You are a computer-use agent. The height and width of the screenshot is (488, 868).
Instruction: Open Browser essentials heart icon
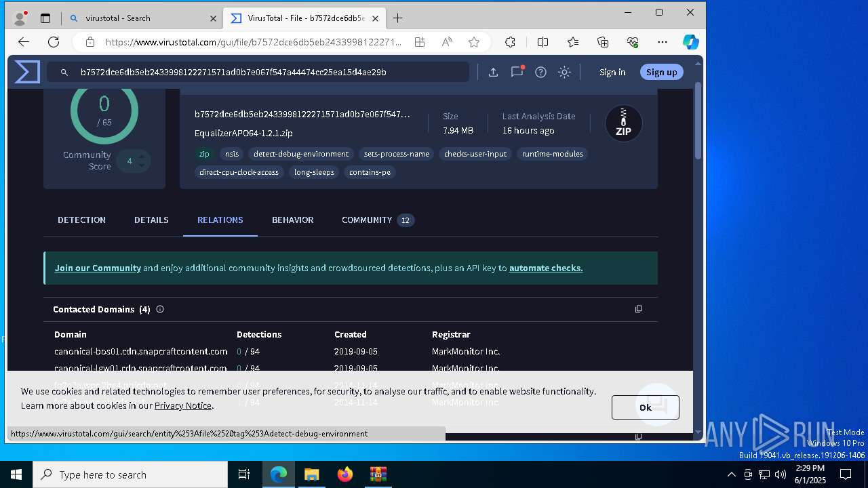(633, 42)
